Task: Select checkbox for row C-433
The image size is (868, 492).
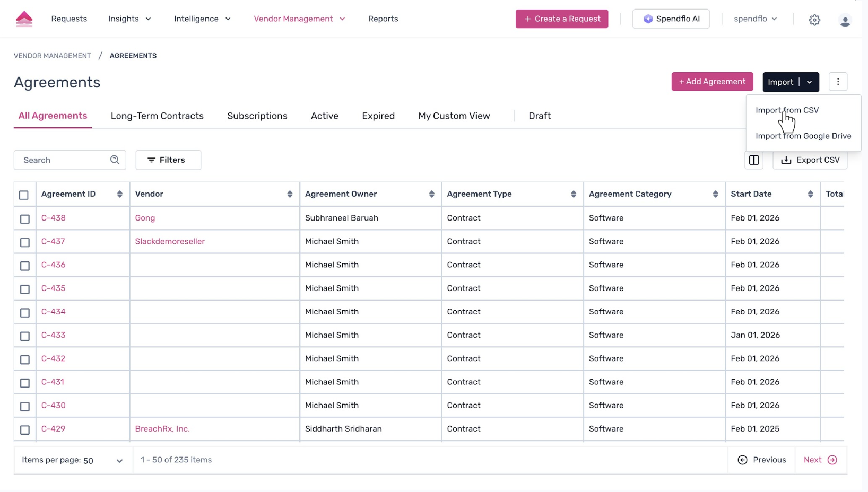Action: click(x=25, y=336)
